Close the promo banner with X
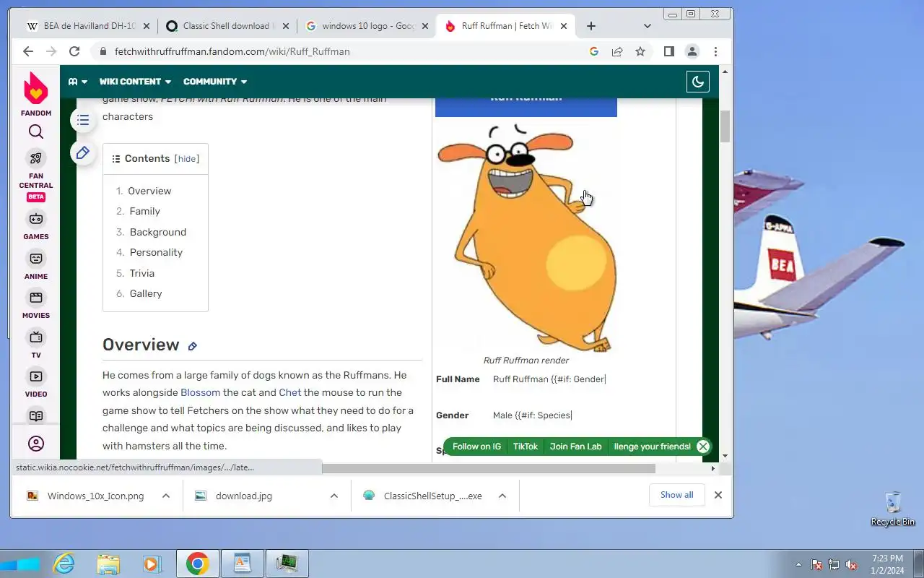 pos(703,447)
